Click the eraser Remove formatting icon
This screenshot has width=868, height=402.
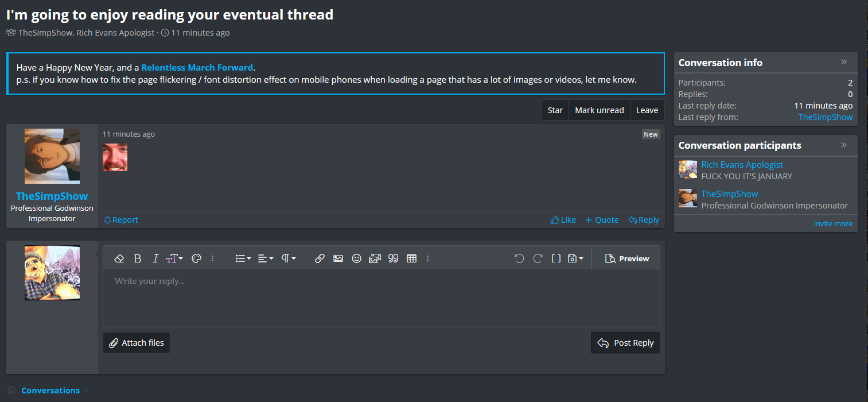click(119, 258)
